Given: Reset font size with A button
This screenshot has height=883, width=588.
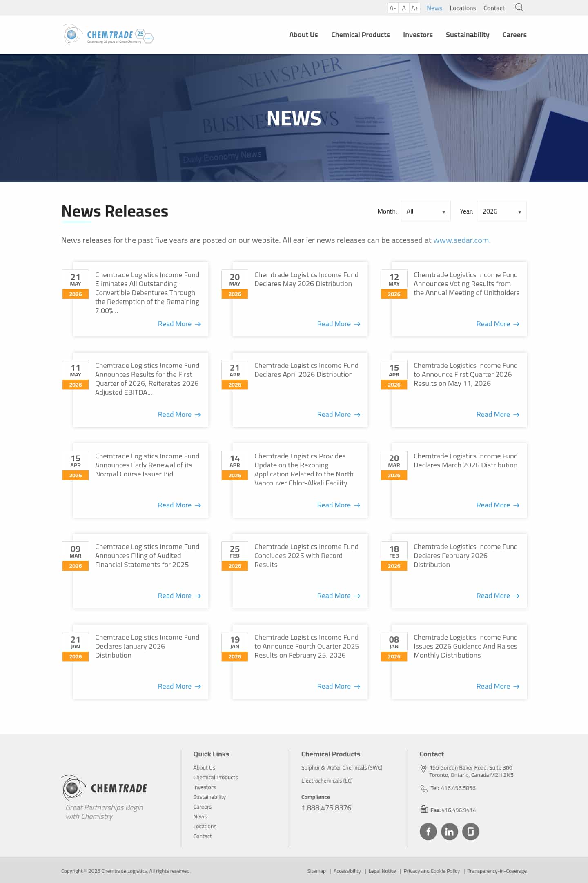Looking at the screenshot, I should (404, 8).
